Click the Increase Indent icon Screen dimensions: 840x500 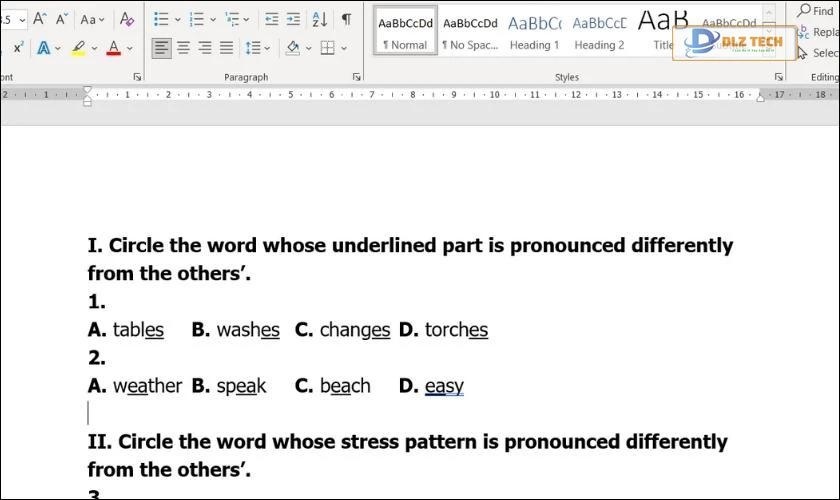point(293,19)
